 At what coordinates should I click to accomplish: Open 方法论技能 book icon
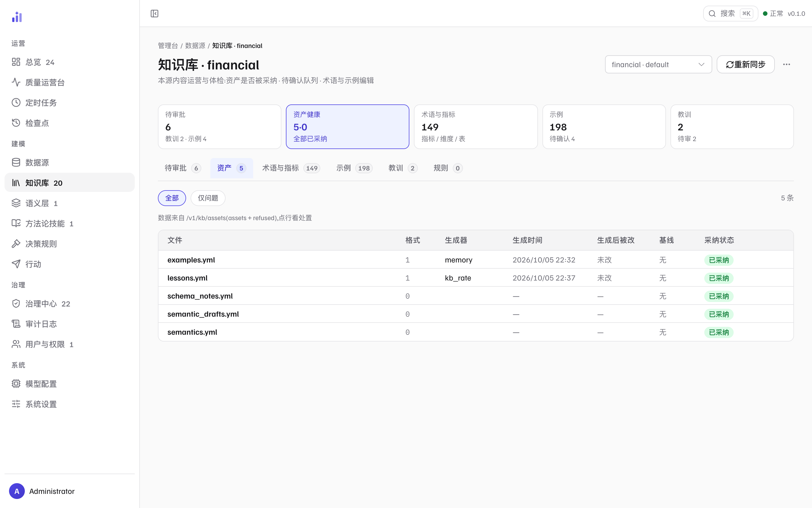click(16, 224)
